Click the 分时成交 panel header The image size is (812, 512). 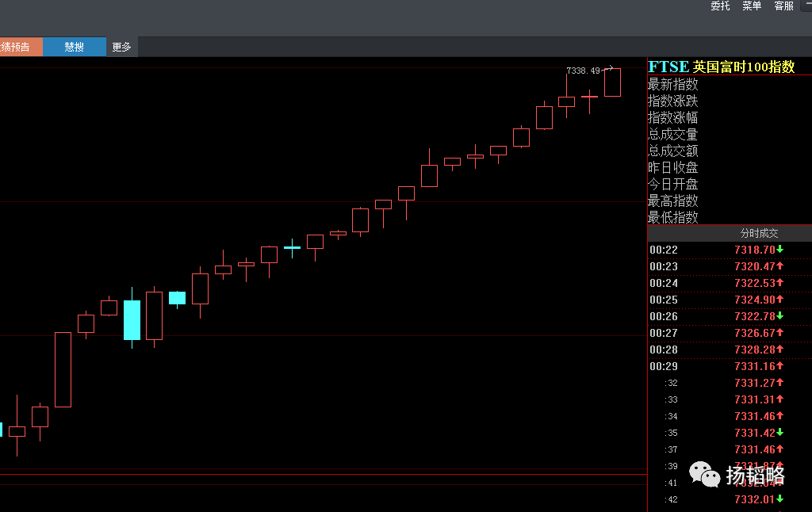pos(759,234)
